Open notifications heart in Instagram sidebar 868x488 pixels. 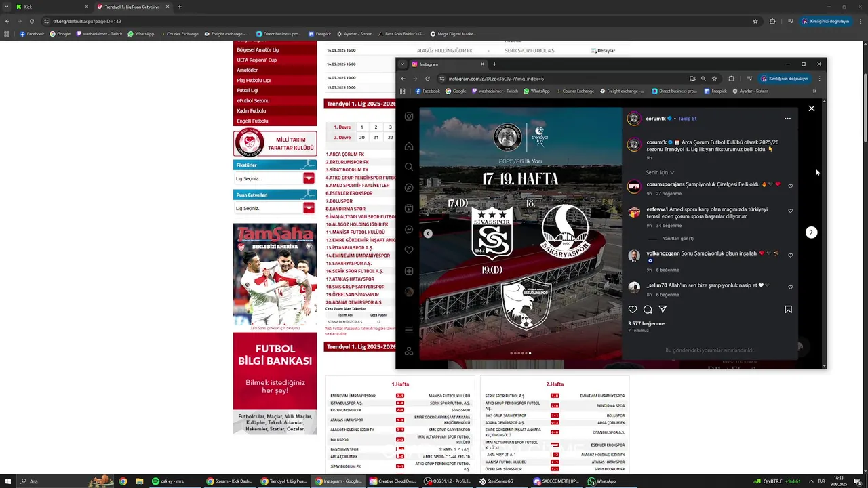(409, 250)
